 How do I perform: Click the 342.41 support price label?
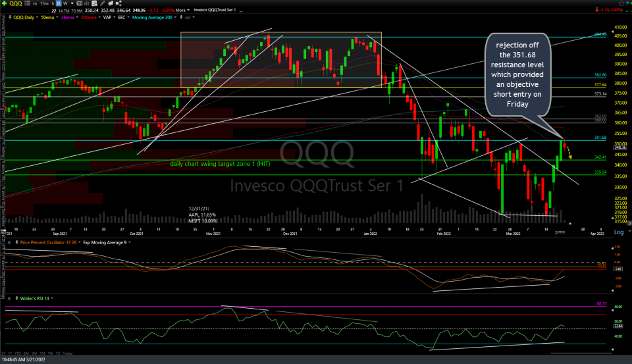[x=600, y=157]
